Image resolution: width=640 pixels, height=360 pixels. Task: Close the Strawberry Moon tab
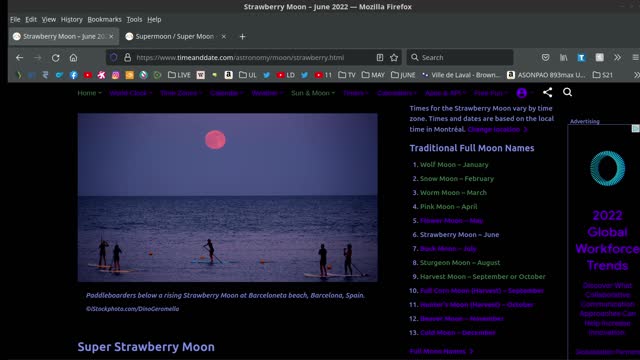[x=111, y=36]
